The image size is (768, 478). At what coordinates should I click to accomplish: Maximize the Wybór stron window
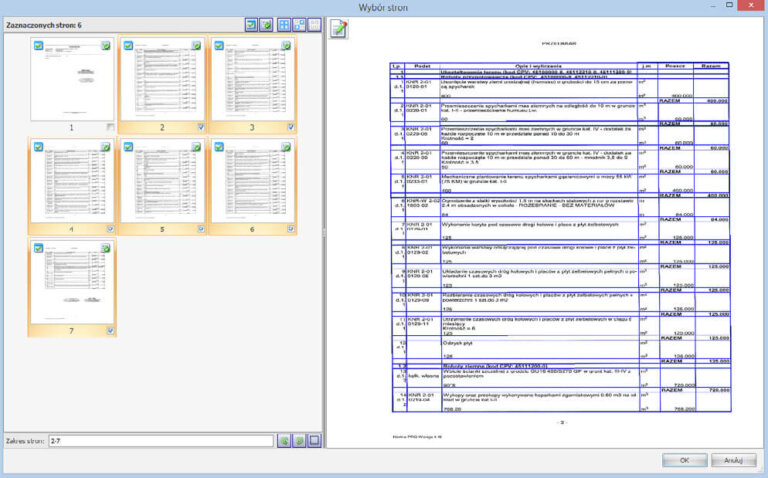729,5
